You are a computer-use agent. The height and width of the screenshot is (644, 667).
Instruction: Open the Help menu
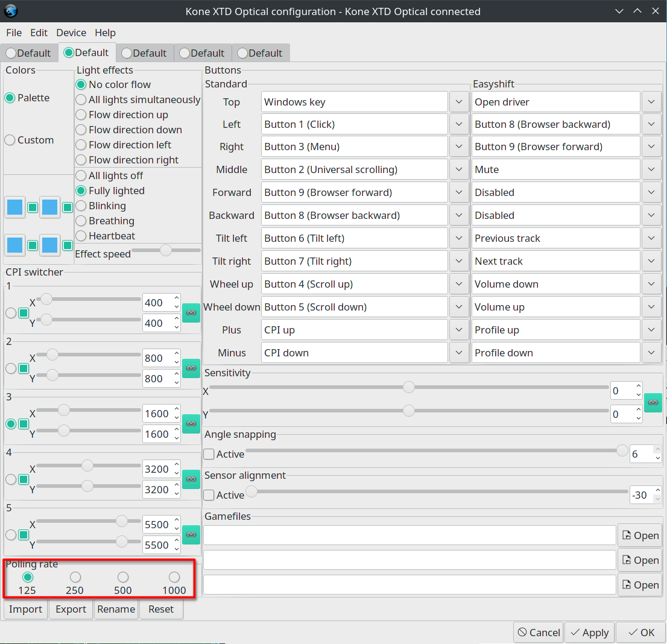(x=105, y=33)
